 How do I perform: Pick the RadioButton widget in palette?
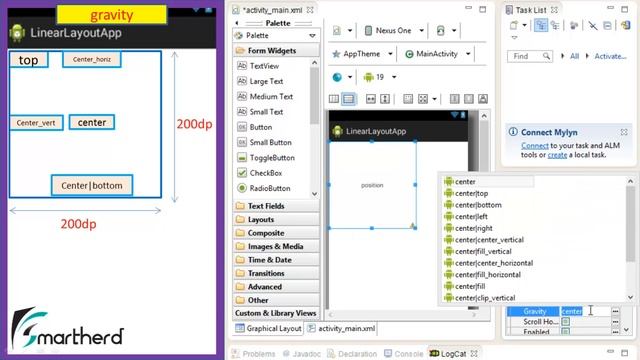click(270, 189)
